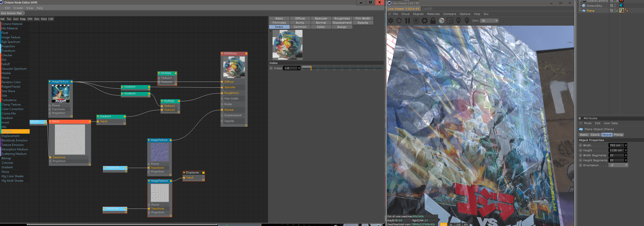Toggle the Plane enabled green checkmark

point(617,11)
